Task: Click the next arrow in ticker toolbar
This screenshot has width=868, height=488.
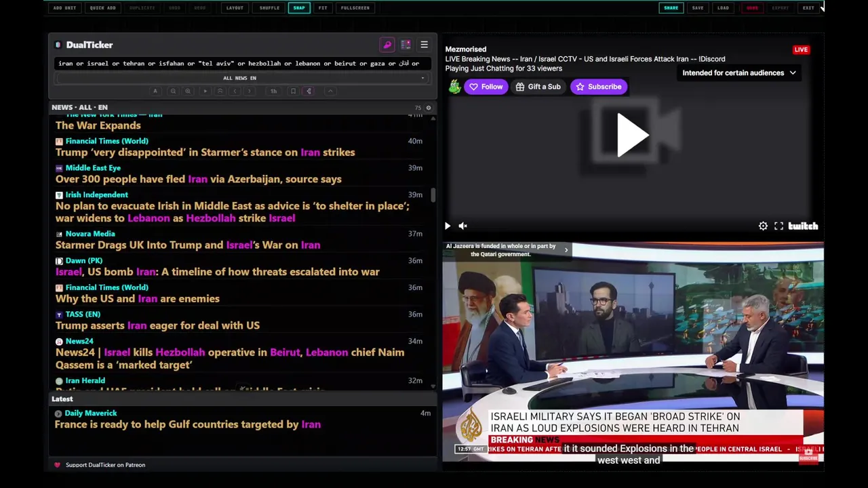Action: click(250, 91)
